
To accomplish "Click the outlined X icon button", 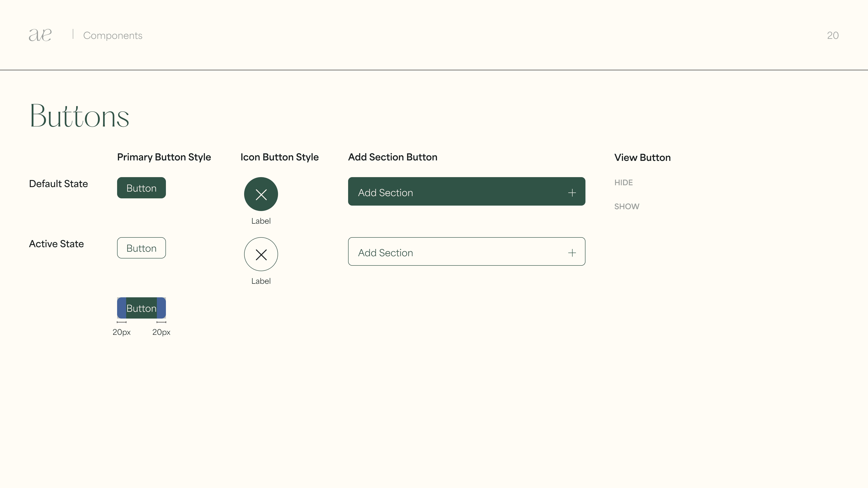I will tap(261, 254).
